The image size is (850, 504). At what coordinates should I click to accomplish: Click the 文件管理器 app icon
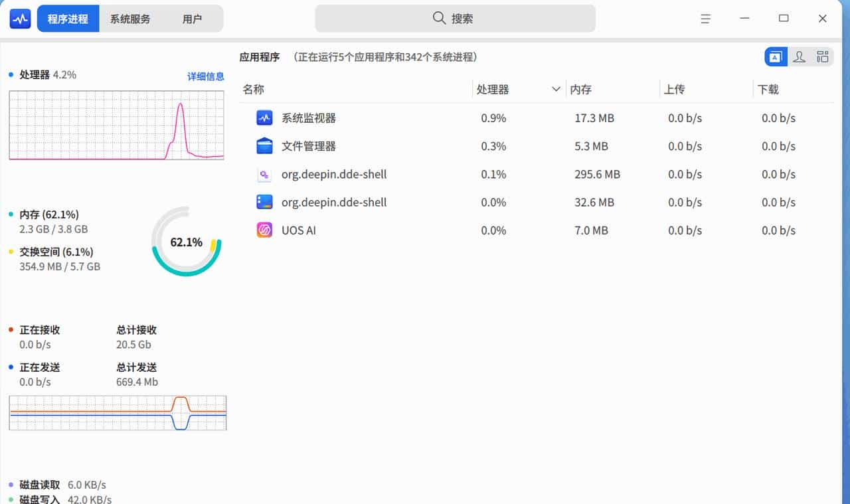click(264, 146)
